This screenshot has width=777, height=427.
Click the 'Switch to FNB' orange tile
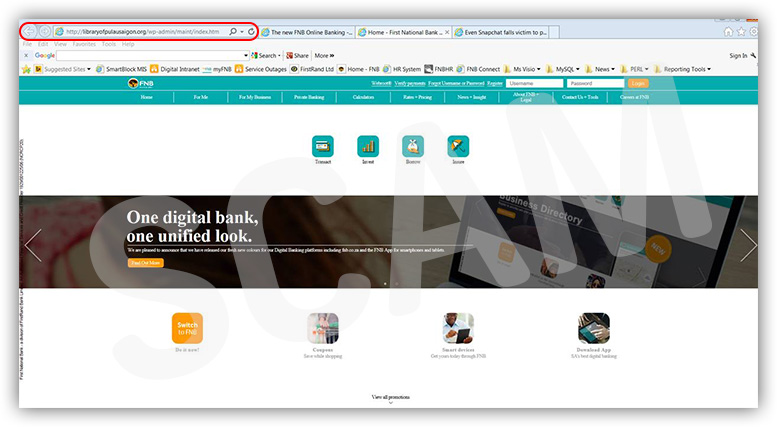(x=187, y=328)
